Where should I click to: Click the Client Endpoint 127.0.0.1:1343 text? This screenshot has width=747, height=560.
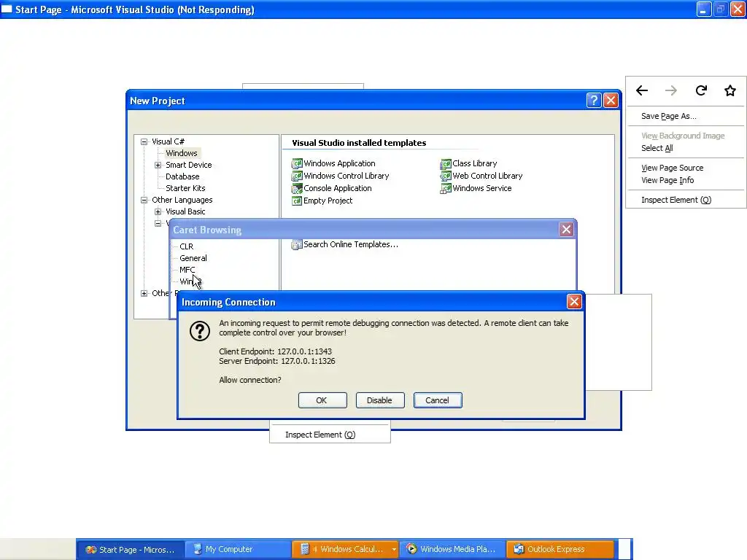275,351
